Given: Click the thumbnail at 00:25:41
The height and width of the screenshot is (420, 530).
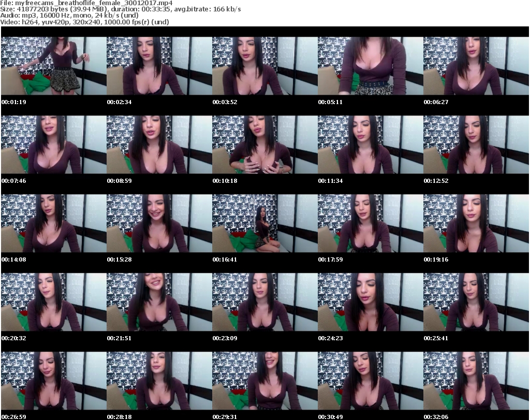Looking at the screenshot, I should (476, 302).
